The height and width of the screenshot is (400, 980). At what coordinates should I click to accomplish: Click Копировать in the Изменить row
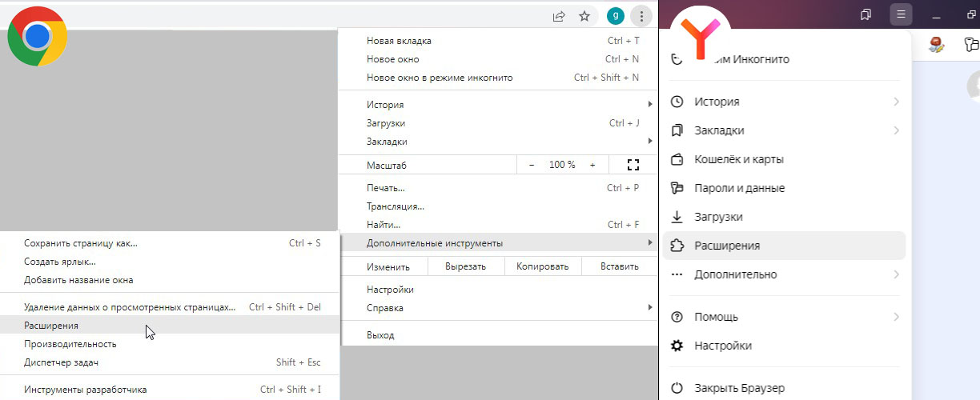(542, 267)
